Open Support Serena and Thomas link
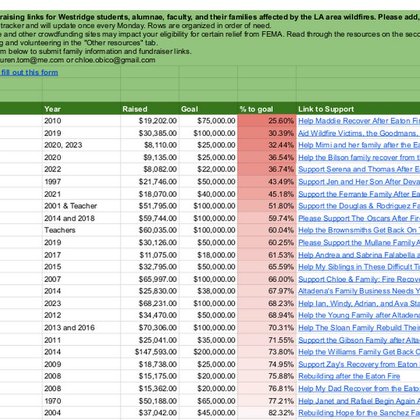Image resolution: width=420 pixels, height=420 pixels. click(x=359, y=169)
